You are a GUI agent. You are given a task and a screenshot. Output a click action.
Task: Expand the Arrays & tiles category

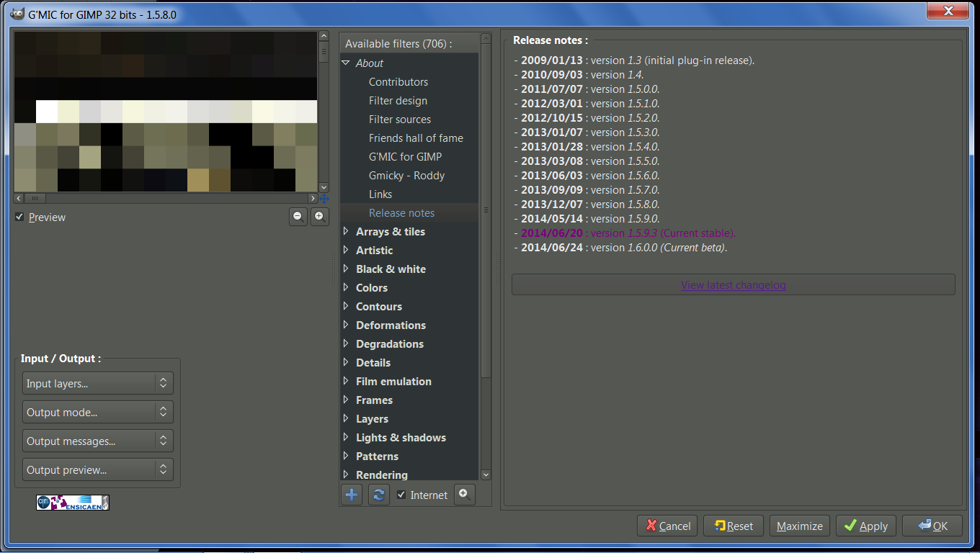pos(347,231)
